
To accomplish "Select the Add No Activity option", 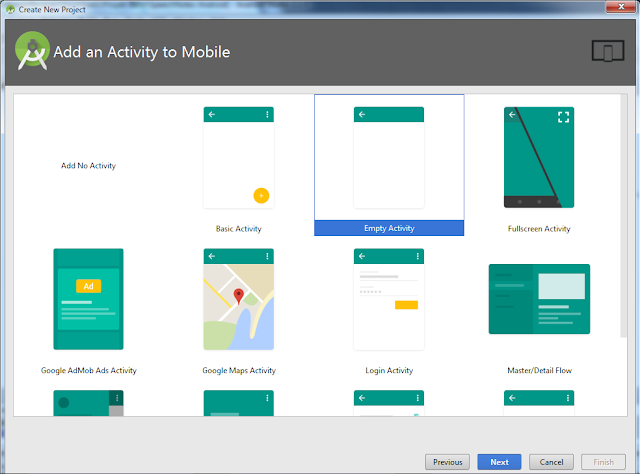I will tap(88, 165).
